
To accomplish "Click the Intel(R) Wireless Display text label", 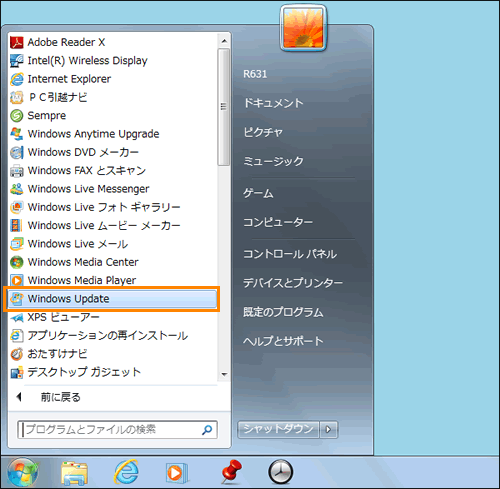I will coord(87,61).
